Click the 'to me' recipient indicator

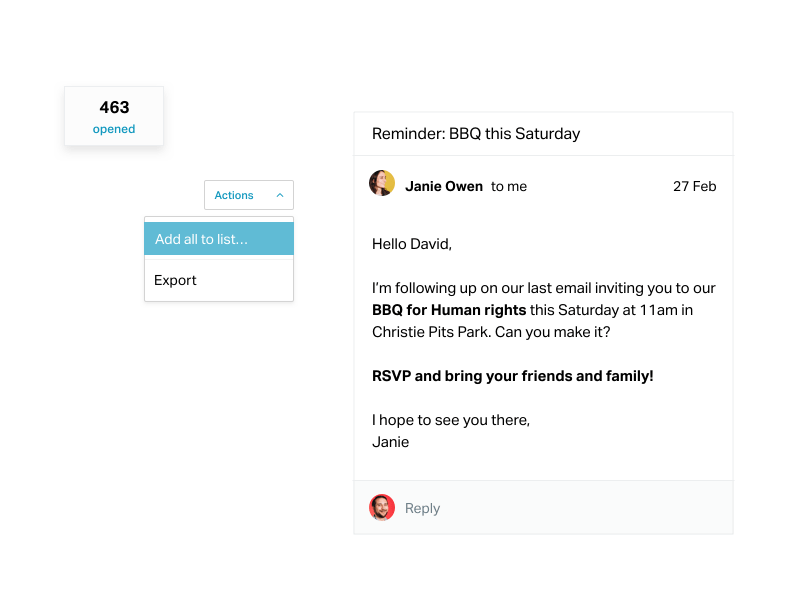tap(507, 186)
